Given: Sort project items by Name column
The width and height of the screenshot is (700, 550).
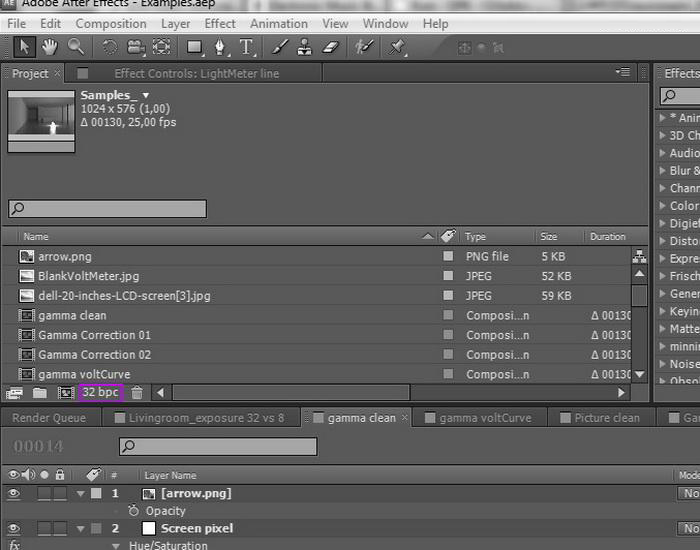Looking at the screenshot, I should click(36, 237).
